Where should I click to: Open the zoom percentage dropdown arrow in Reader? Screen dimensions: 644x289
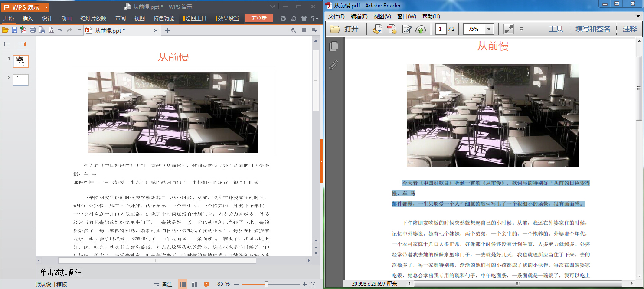tap(489, 29)
